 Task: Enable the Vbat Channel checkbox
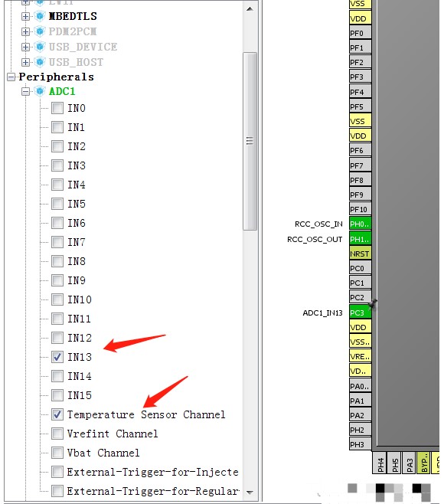pos(57,453)
